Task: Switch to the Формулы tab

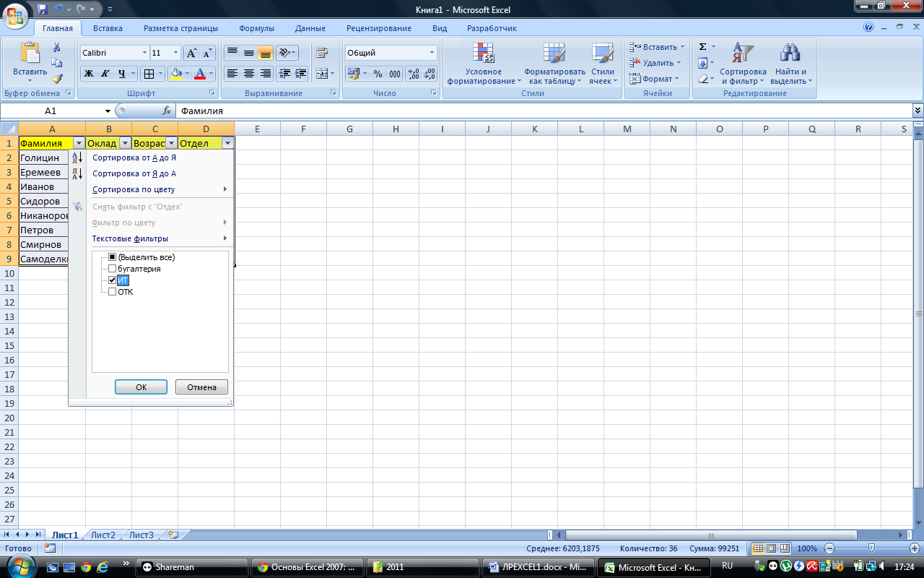Action: [256, 28]
